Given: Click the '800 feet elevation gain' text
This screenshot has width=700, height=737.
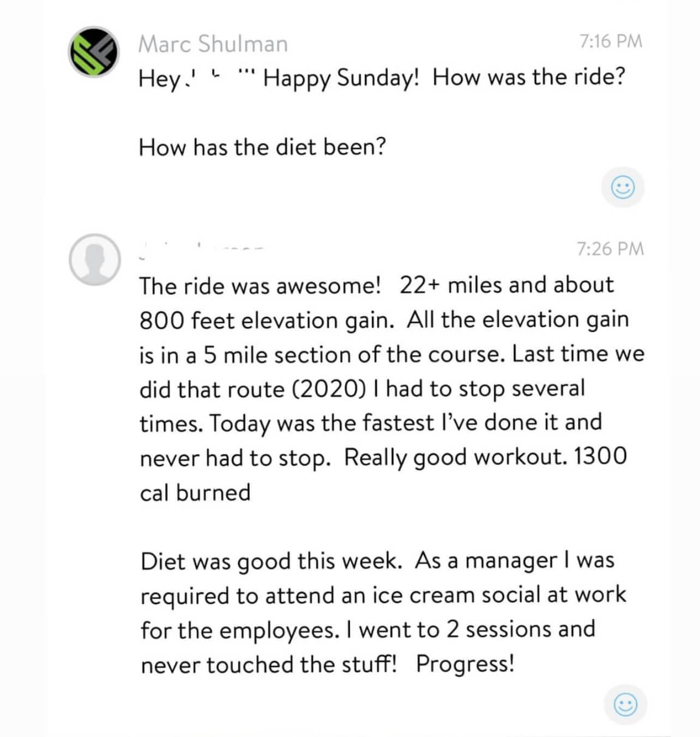Looking at the screenshot, I should click(267, 320).
